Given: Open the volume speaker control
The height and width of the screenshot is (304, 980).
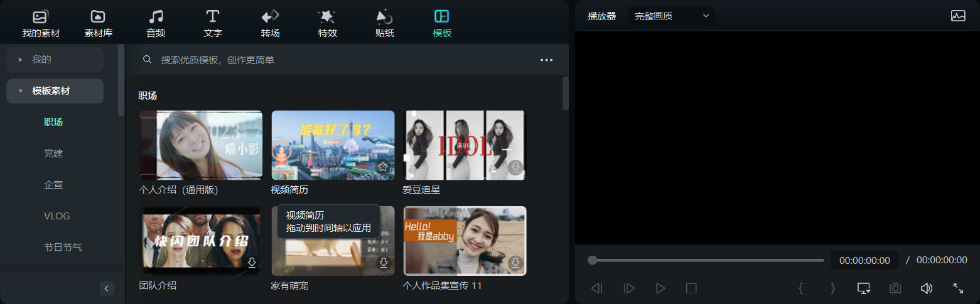Looking at the screenshot, I should tap(927, 288).
